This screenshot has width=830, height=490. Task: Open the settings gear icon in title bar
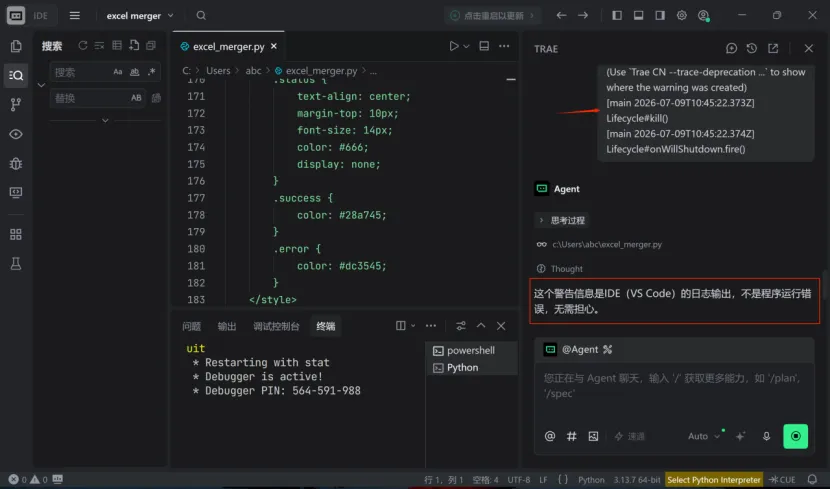point(682,15)
